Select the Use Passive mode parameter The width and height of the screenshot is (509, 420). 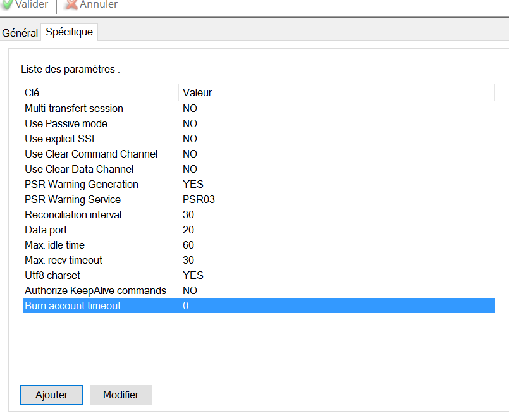tap(66, 124)
